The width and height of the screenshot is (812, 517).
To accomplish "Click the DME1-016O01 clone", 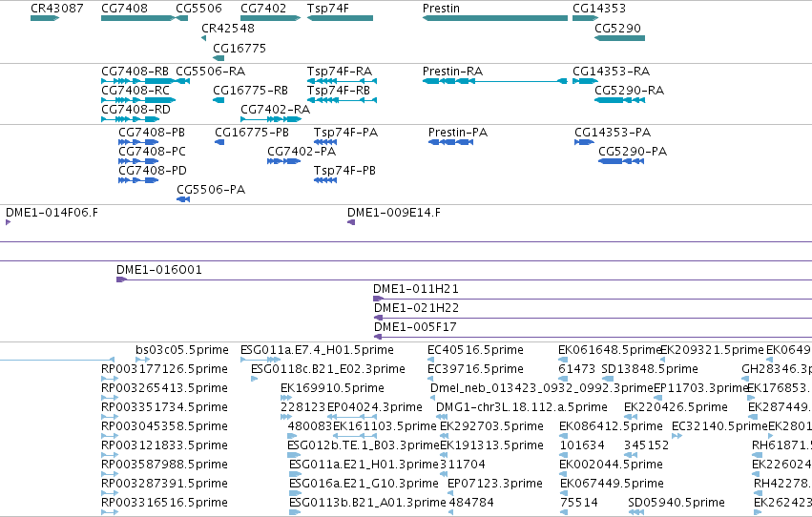I will (464, 279).
